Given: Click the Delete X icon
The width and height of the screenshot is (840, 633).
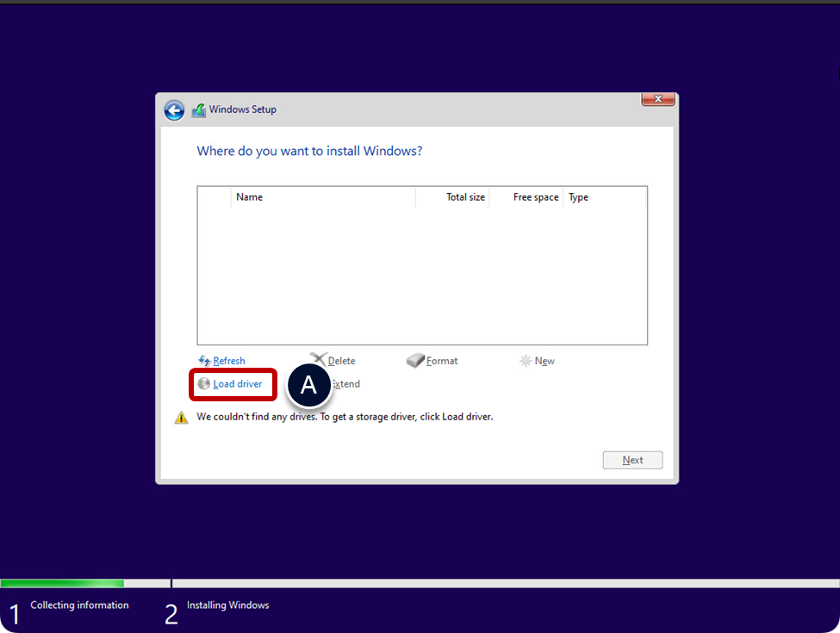Looking at the screenshot, I should pyautogui.click(x=318, y=360).
